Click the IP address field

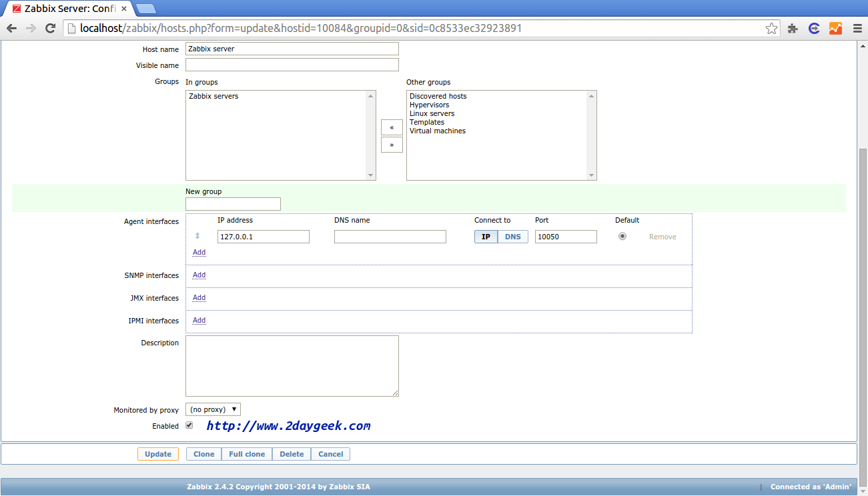click(x=264, y=237)
